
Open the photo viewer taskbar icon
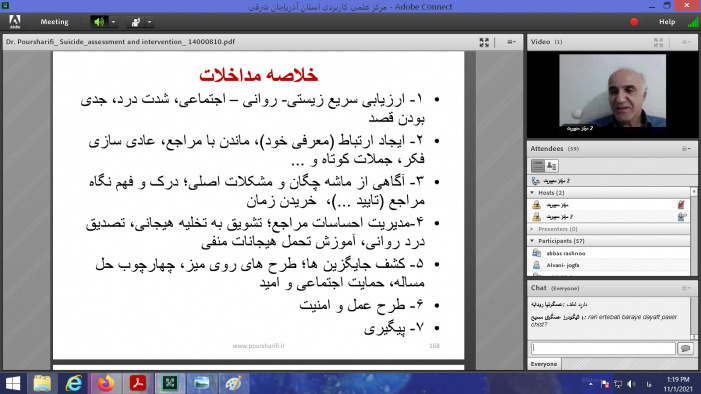coord(201,383)
